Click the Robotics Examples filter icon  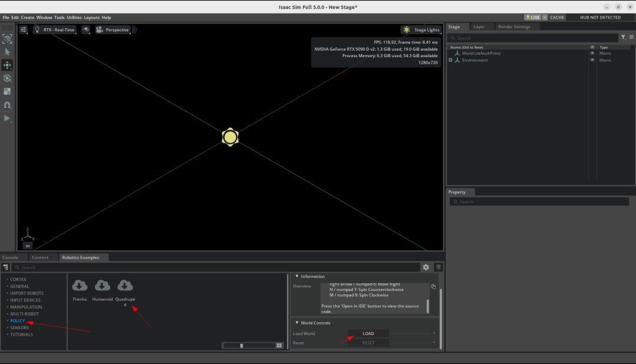point(6,267)
